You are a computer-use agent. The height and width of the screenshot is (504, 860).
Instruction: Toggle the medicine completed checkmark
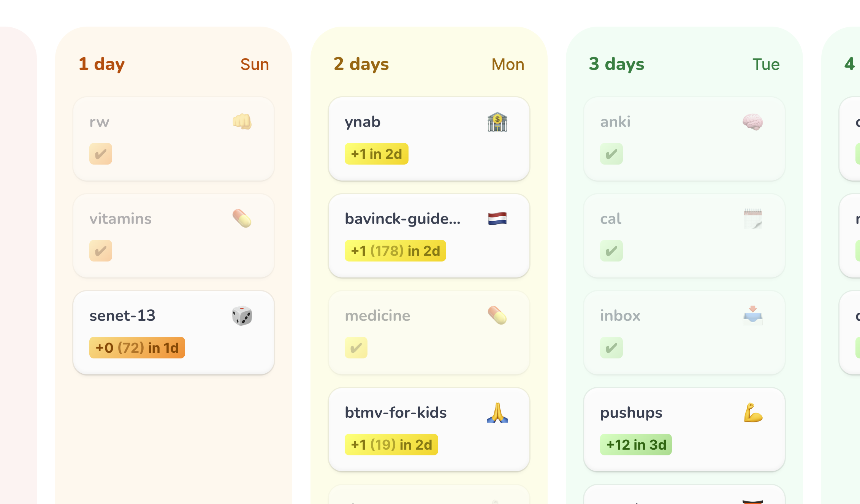tap(356, 348)
